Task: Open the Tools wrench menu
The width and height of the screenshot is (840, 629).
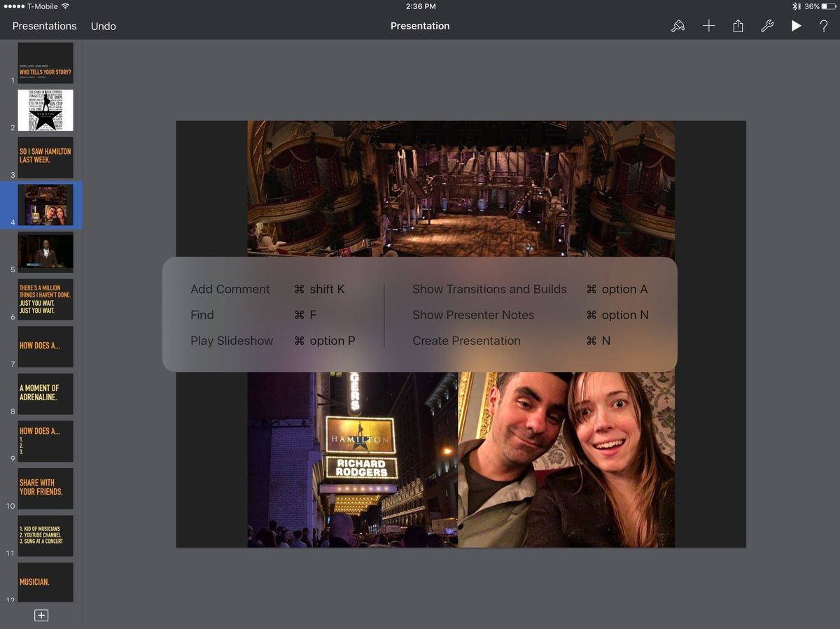Action: [x=767, y=26]
